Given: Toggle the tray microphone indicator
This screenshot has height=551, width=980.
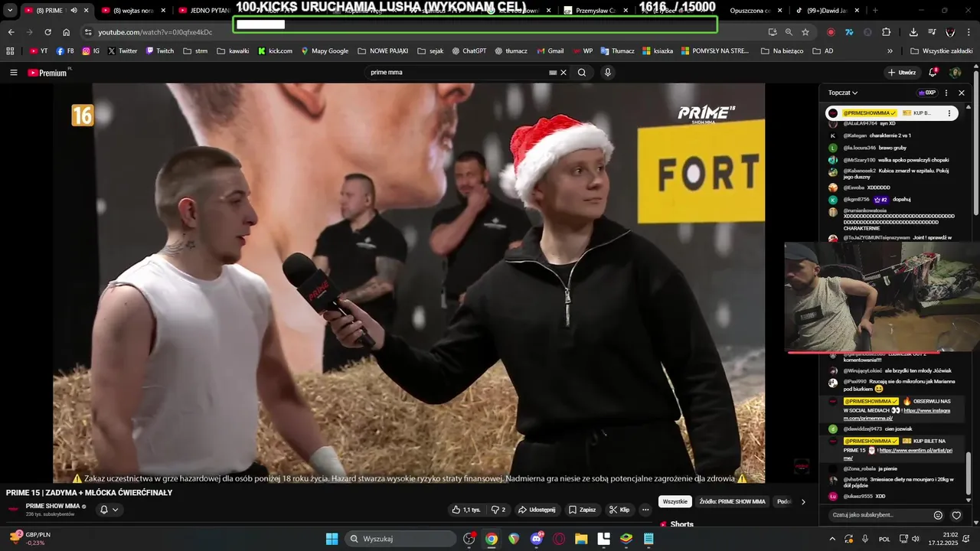Looking at the screenshot, I should coord(865,539).
